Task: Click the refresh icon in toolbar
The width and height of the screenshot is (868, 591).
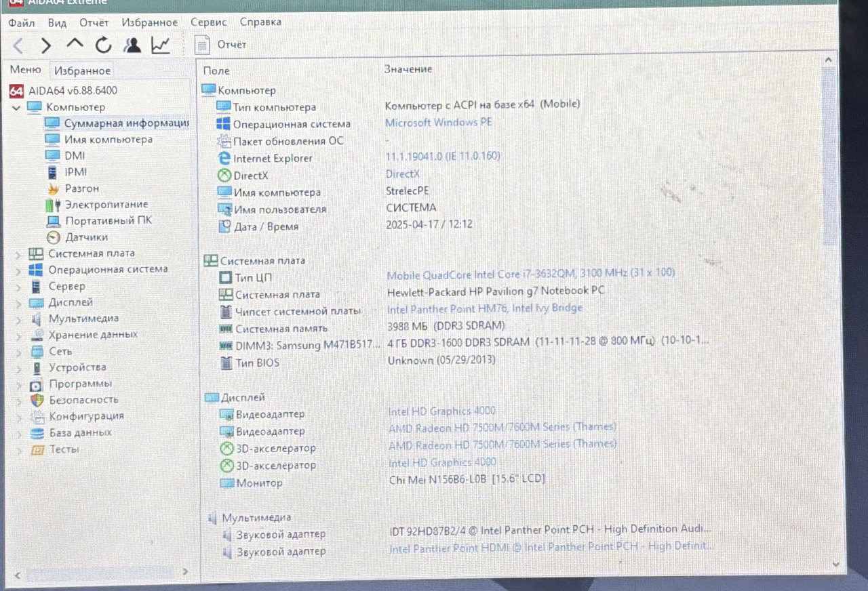Action: click(103, 45)
